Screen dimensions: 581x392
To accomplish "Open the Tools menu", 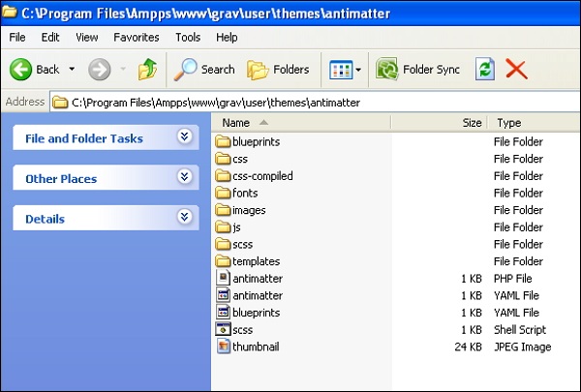I will 188,37.
